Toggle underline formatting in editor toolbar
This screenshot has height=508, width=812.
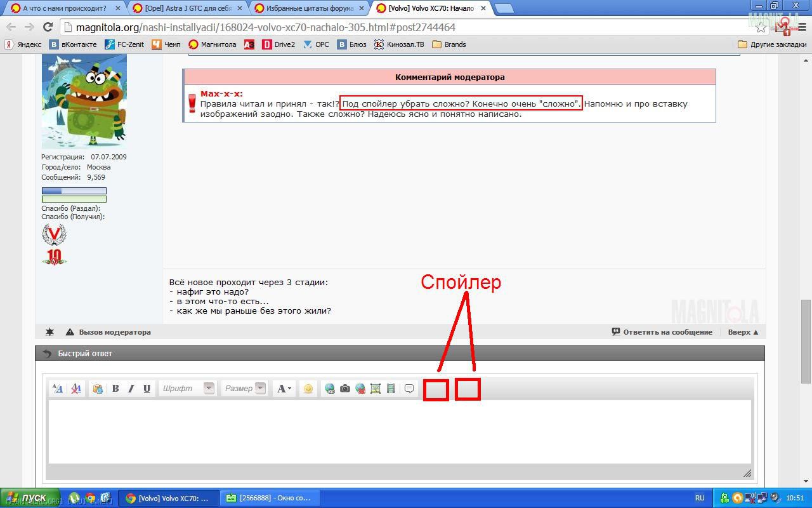(x=147, y=389)
